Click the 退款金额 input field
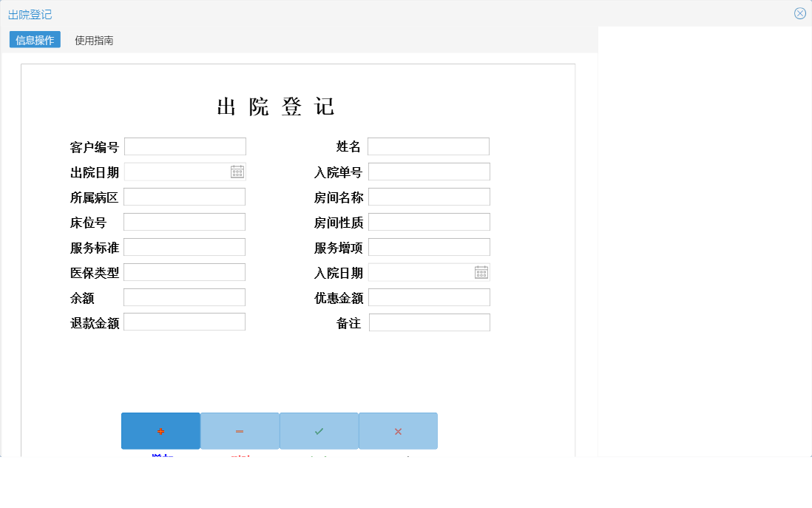This screenshot has height=508, width=812. (x=185, y=321)
